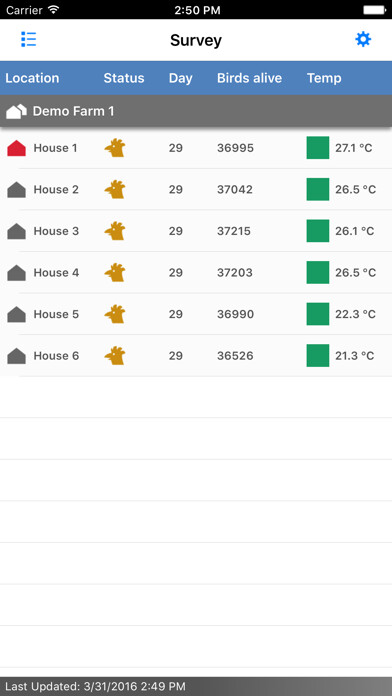Open the House 1 label
This screenshot has height=696, width=392.
point(55,148)
